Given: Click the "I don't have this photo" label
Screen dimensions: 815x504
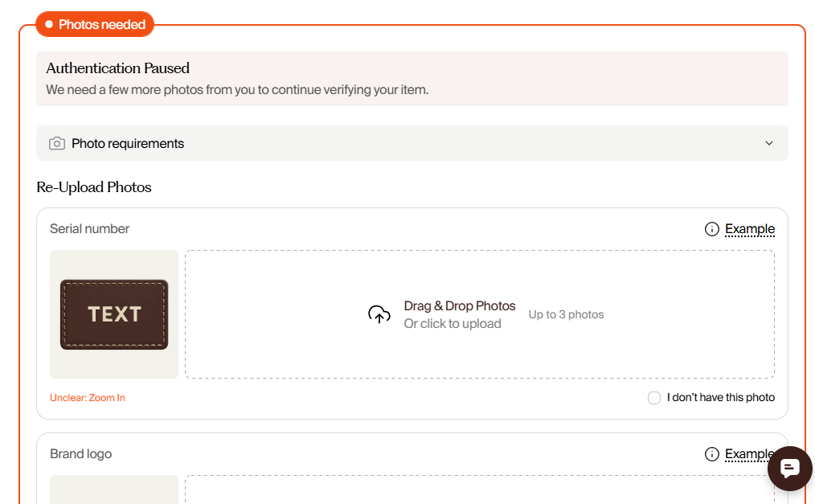Looking at the screenshot, I should (x=720, y=397).
